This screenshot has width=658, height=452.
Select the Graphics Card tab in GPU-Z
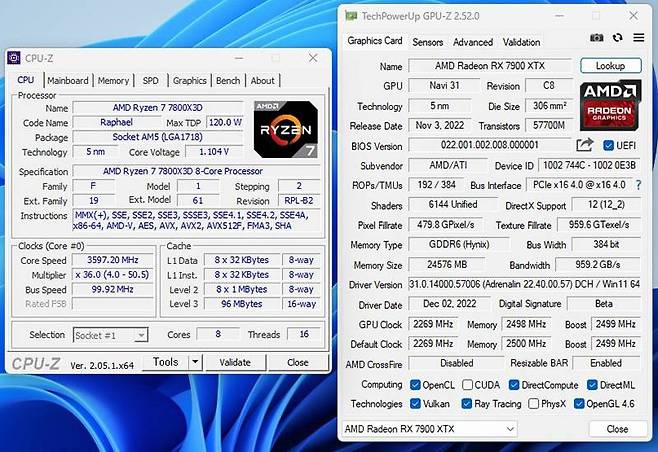coord(375,41)
